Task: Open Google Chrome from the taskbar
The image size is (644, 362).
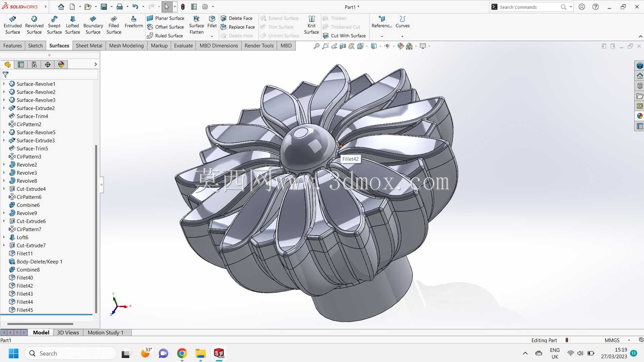Action: coord(182,353)
